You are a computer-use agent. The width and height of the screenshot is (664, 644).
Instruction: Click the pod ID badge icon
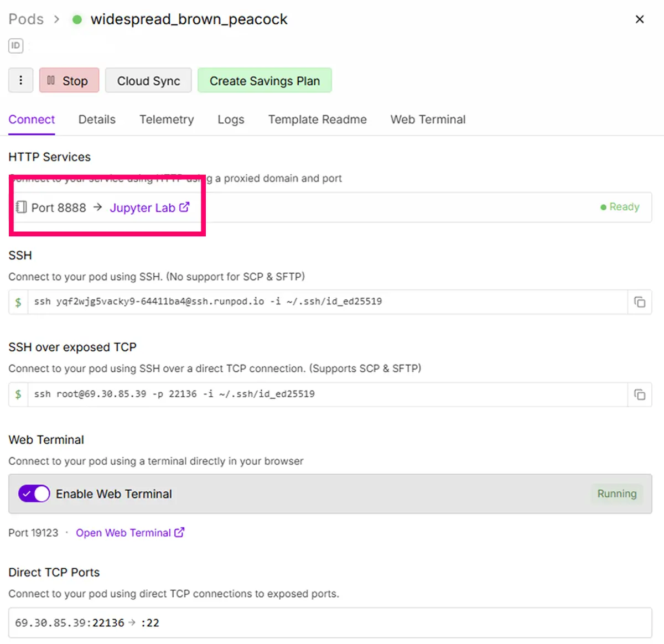pyautogui.click(x=15, y=46)
